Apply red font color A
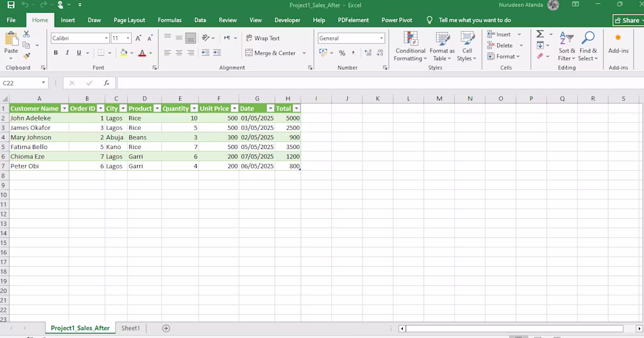This screenshot has height=338, width=644. click(142, 53)
